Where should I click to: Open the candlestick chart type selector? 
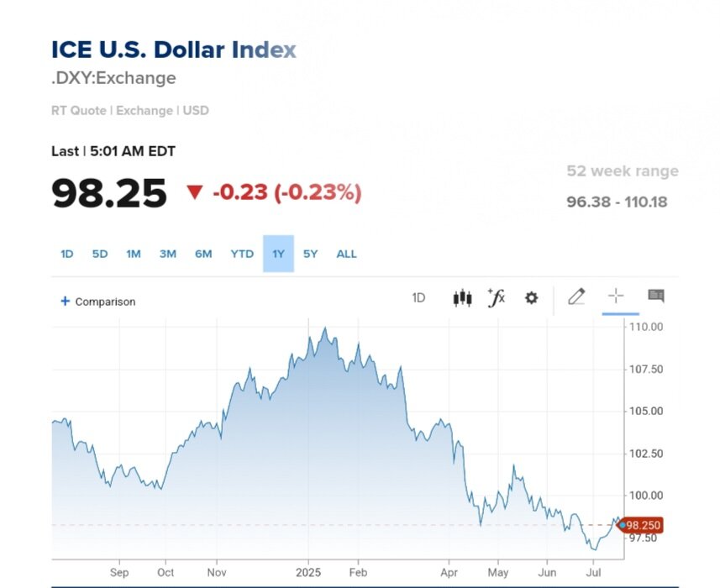tap(462, 297)
